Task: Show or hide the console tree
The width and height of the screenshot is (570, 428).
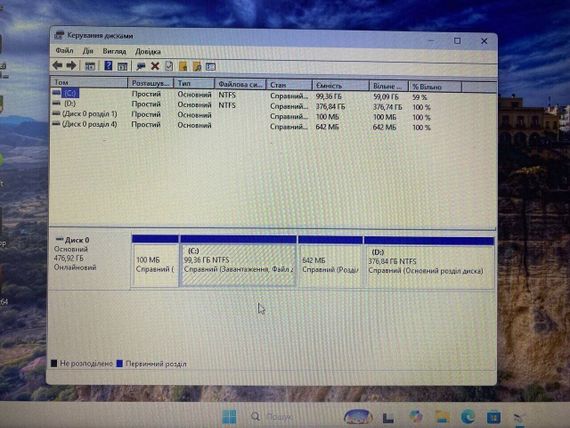Action: [x=90, y=66]
